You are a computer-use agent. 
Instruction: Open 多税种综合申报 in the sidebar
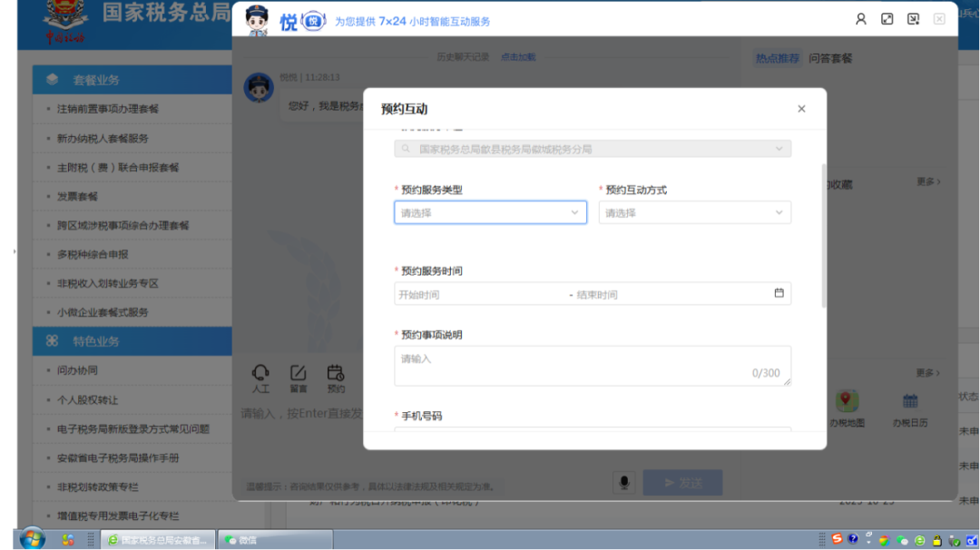tap(93, 254)
